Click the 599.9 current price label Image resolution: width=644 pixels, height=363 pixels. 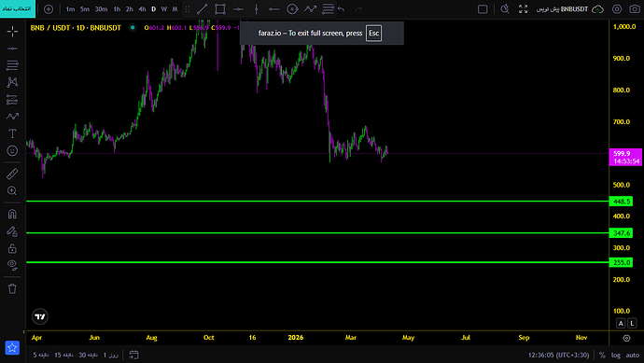point(625,157)
